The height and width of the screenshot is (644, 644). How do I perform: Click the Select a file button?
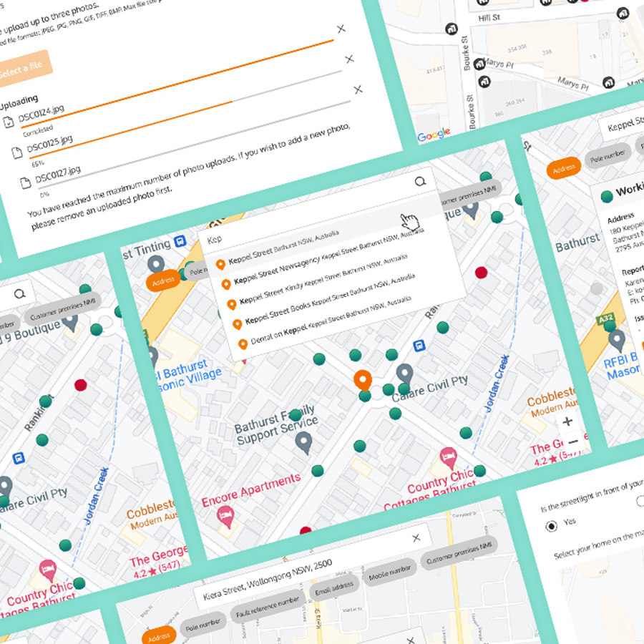click(x=21, y=69)
